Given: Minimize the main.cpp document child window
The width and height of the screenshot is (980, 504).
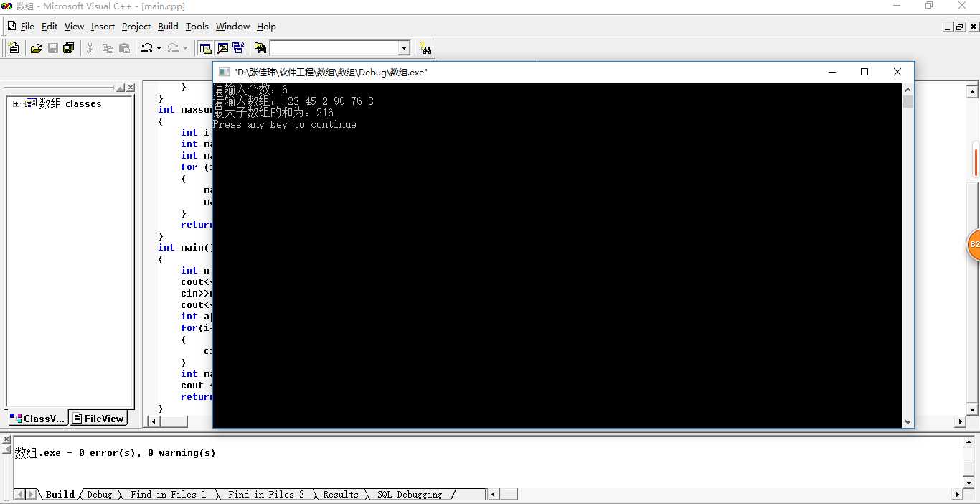Looking at the screenshot, I should click(948, 27).
